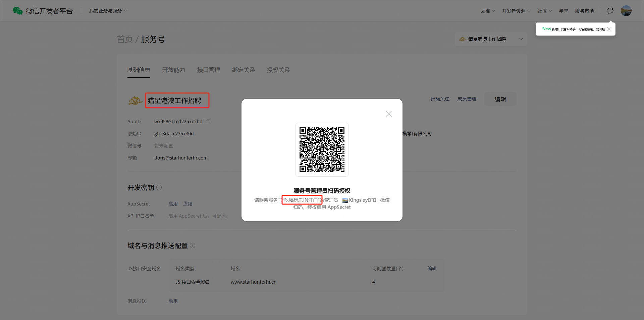Dismiss the New AI assistant notification
The height and width of the screenshot is (320, 644).
(609, 29)
